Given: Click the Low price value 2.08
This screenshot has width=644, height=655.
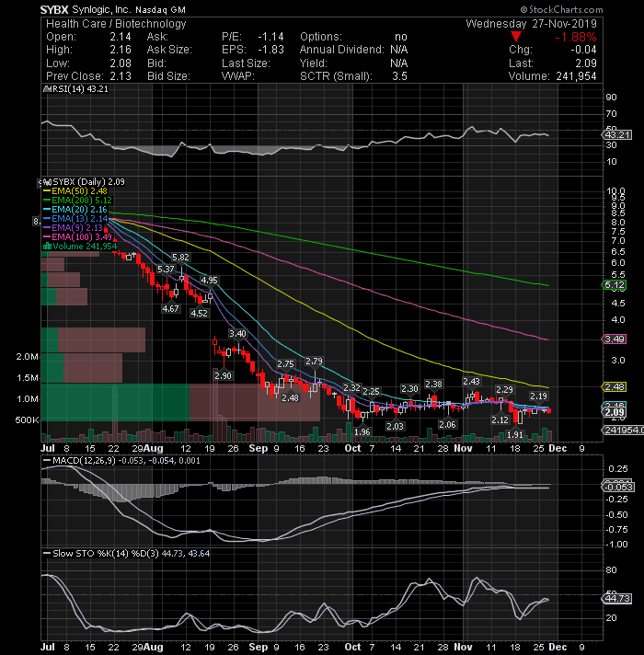Looking at the screenshot, I should 121,63.
